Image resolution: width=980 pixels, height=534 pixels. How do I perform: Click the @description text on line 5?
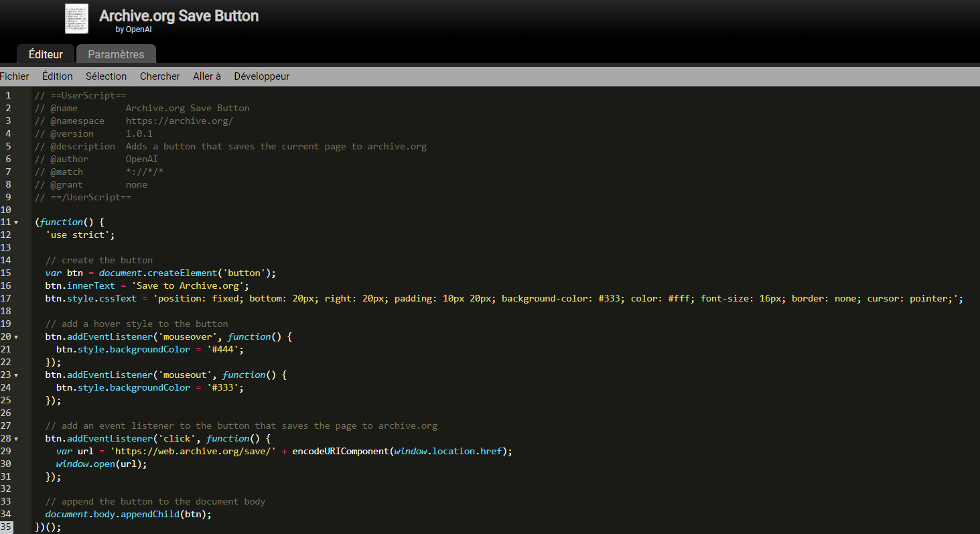click(x=276, y=146)
